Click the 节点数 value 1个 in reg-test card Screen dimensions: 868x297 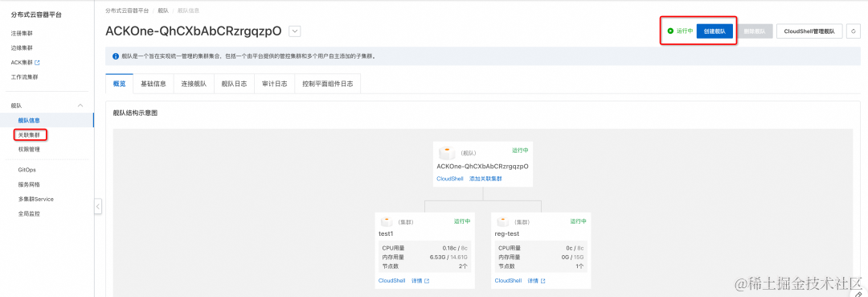[580, 266]
